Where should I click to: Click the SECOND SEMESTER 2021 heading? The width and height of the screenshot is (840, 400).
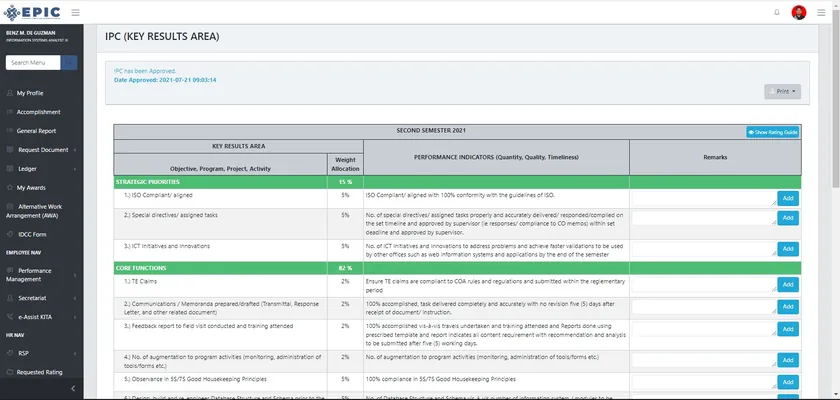pos(431,131)
